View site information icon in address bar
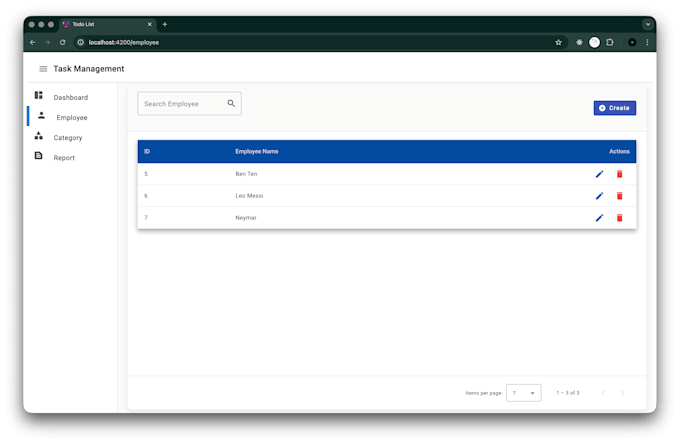Image resolution: width=680 pixels, height=444 pixels. coord(80,42)
